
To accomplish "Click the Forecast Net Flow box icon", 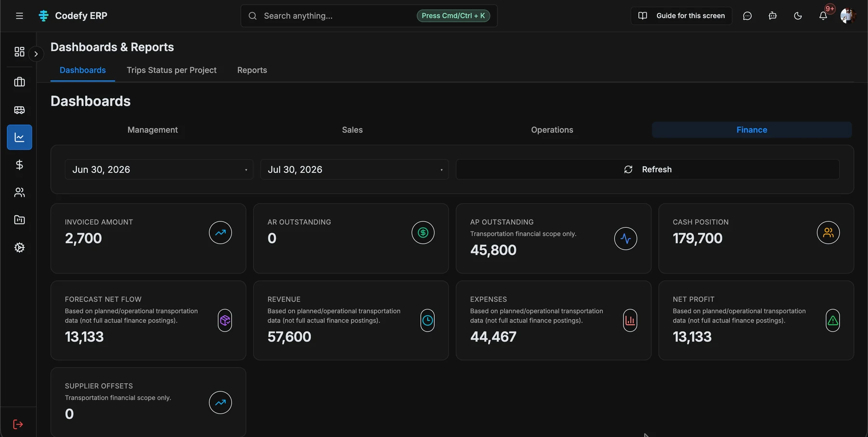I will click(x=225, y=320).
